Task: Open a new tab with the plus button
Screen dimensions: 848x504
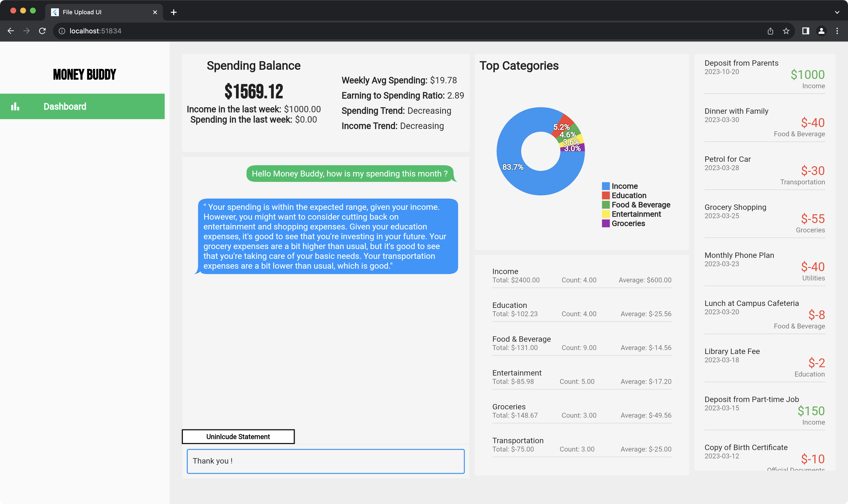Action: (x=174, y=12)
